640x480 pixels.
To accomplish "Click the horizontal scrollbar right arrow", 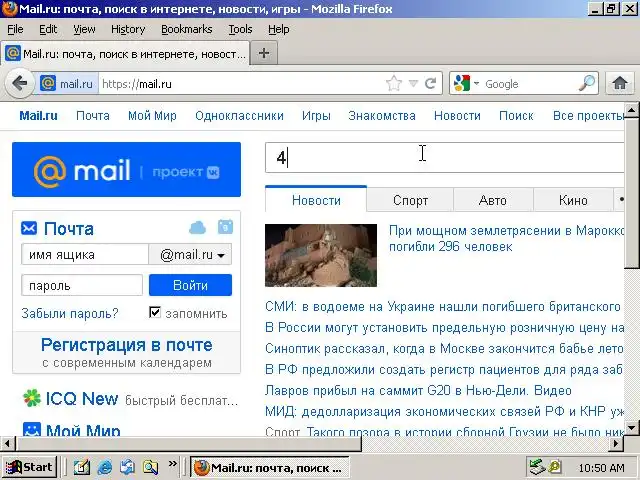I will pos(616,443).
